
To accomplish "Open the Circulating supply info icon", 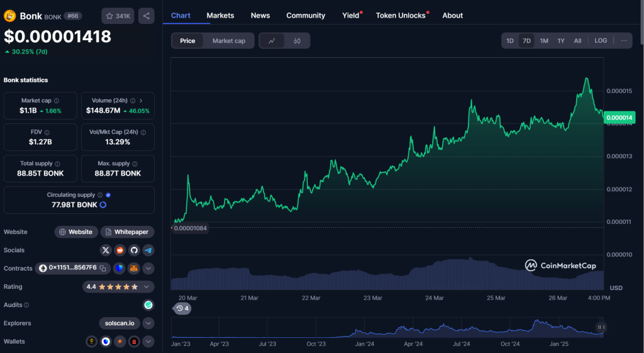I will click(100, 195).
